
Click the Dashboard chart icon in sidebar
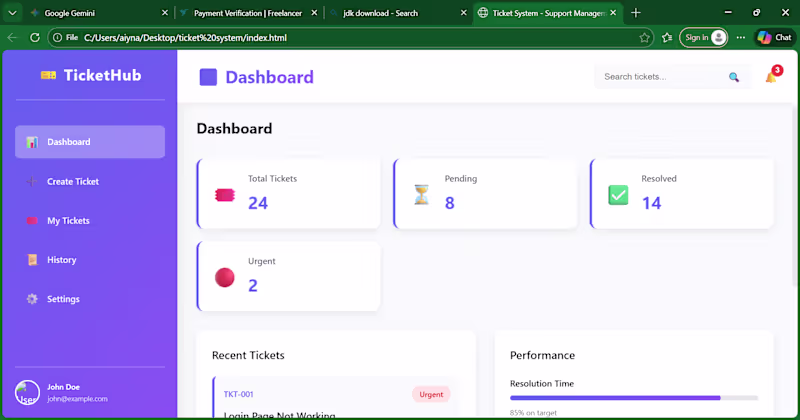coord(32,142)
